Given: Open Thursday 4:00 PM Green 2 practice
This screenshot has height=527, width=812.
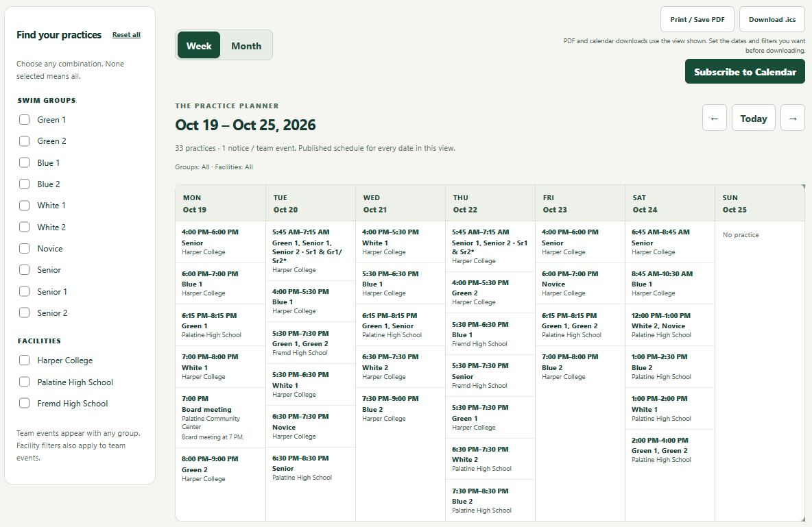Looking at the screenshot, I should (490, 292).
